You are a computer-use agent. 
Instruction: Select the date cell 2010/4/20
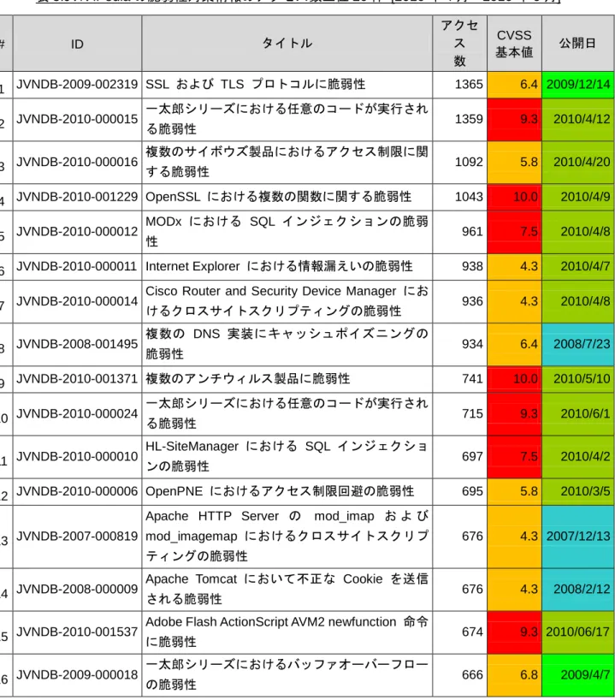(578, 162)
